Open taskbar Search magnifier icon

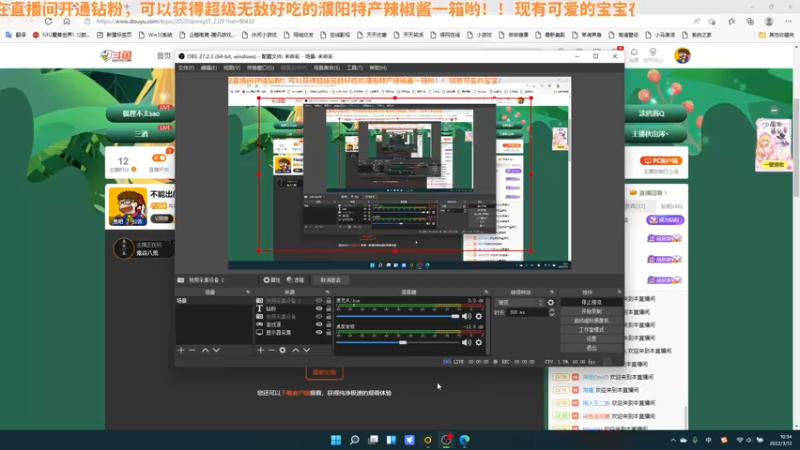[x=355, y=440]
